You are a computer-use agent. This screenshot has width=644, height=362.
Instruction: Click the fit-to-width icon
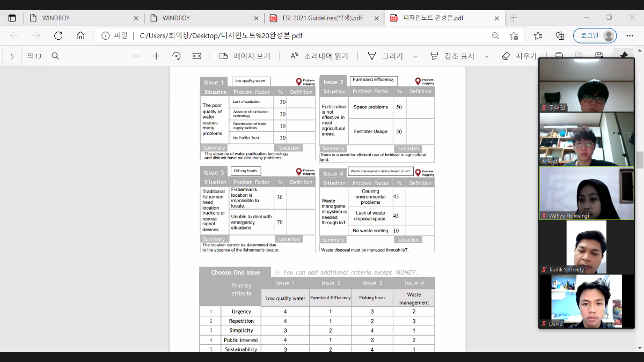click(197, 56)
